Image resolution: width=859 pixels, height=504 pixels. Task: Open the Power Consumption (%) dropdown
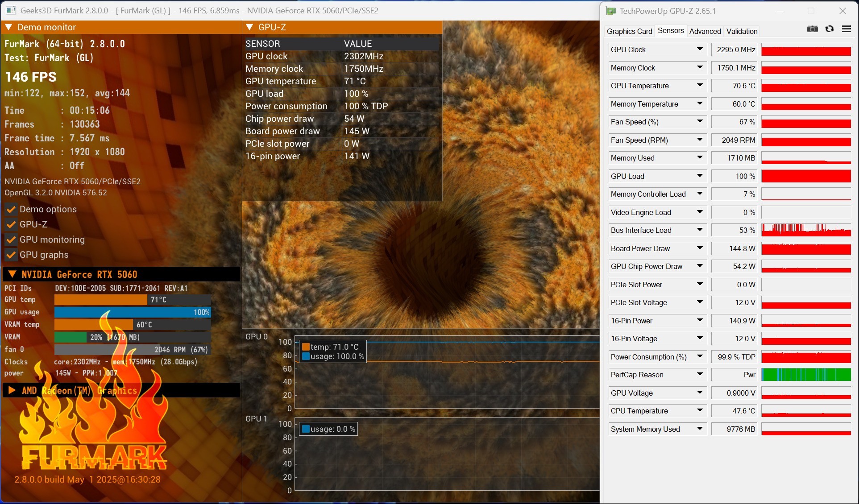coord(699,357)
